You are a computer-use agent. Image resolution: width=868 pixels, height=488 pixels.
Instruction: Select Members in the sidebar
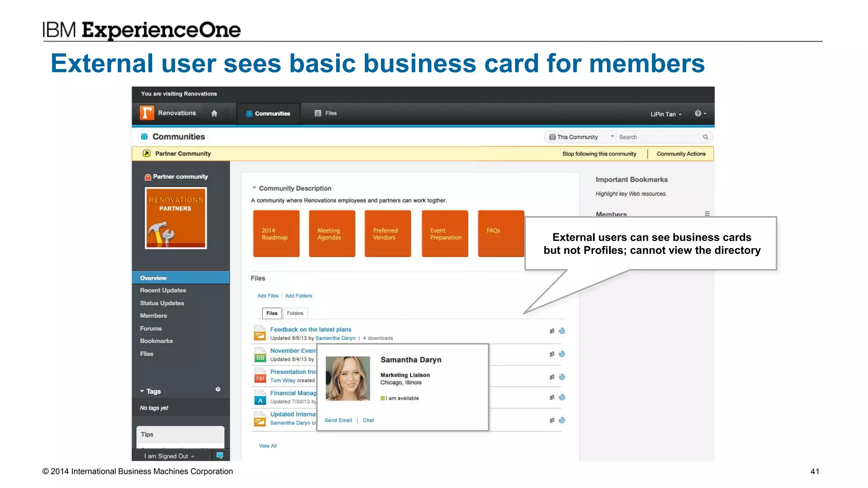pyautogui.click(x=153, y=316)
